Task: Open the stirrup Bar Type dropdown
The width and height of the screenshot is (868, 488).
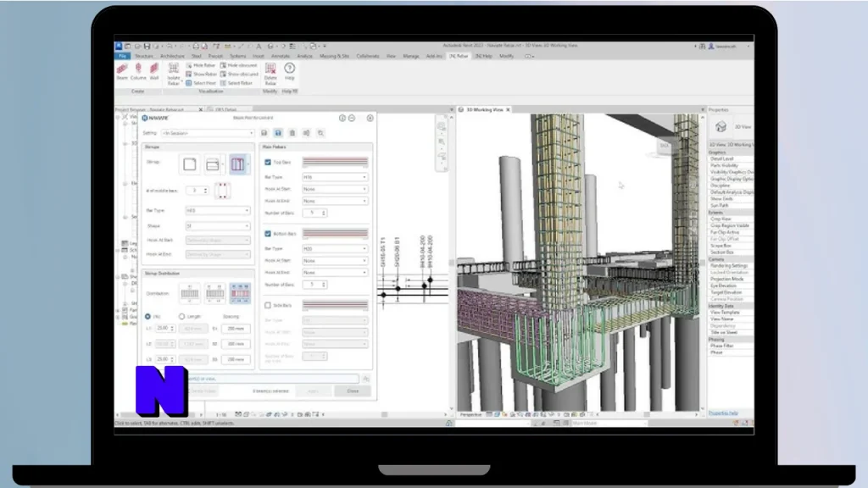Action: (217, 211)
